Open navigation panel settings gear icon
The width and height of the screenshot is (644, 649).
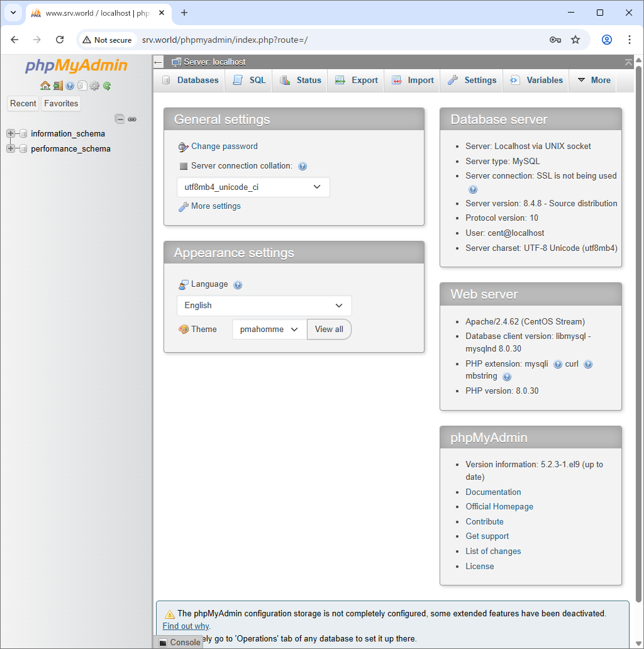[94, 86]
